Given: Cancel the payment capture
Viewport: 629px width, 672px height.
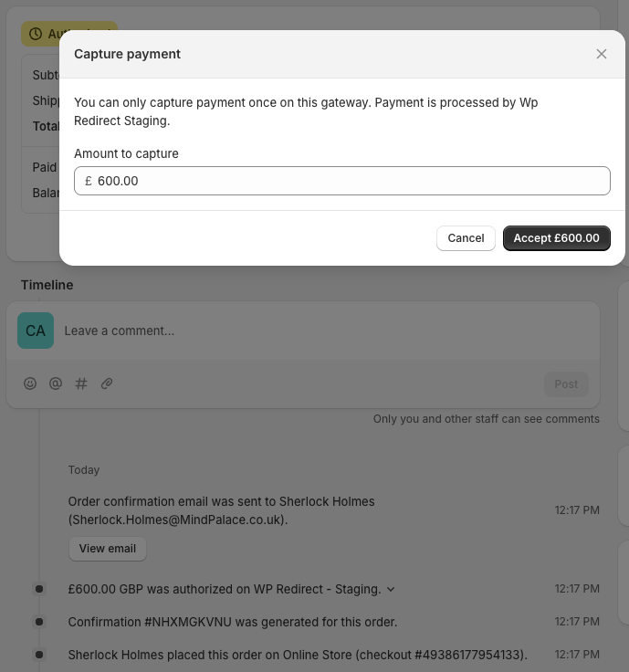Looking at the screenshot, I should (466, 238).
